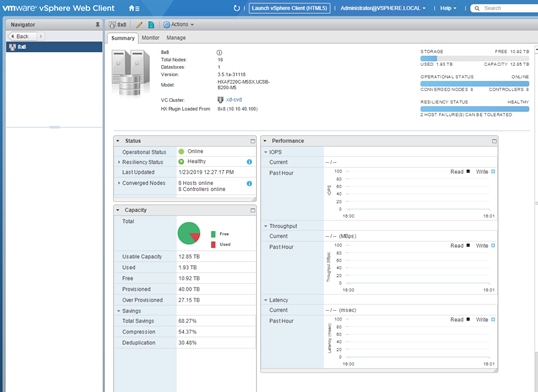Click the Total Savings value 68.27%
Screen dimensions: 538x392
pyautogui.click(x=187, y=321)
